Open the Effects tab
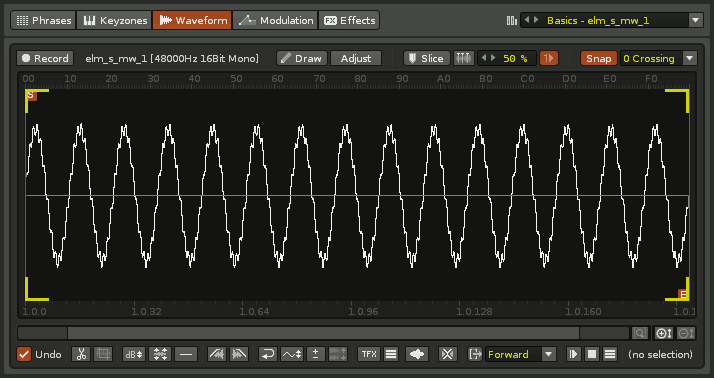 click(x=349, y=20)
